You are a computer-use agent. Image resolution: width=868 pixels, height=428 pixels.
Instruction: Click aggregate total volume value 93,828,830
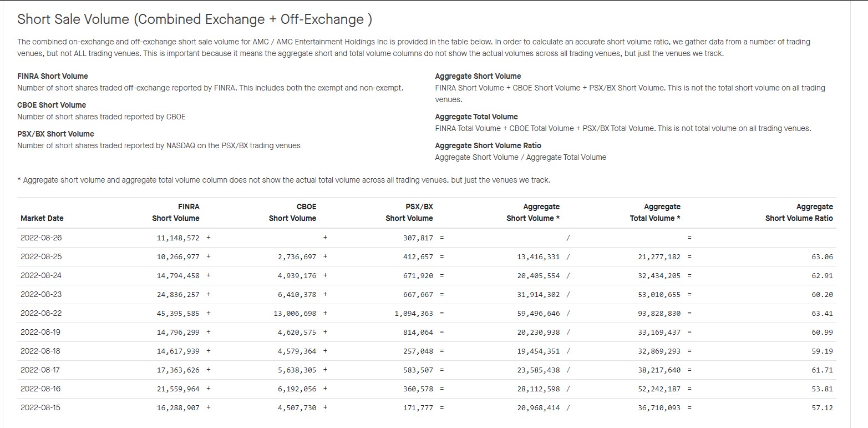pos(659,313)
